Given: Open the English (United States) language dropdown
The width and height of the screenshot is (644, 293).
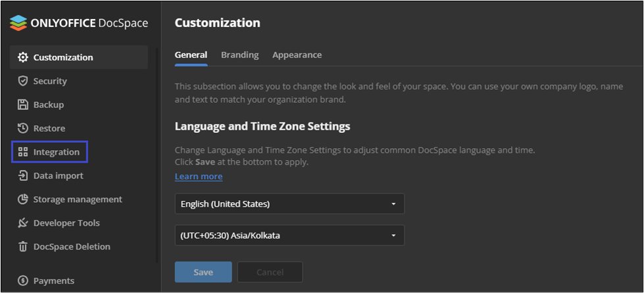Looking at the screenshot, I should pos(289,204).
